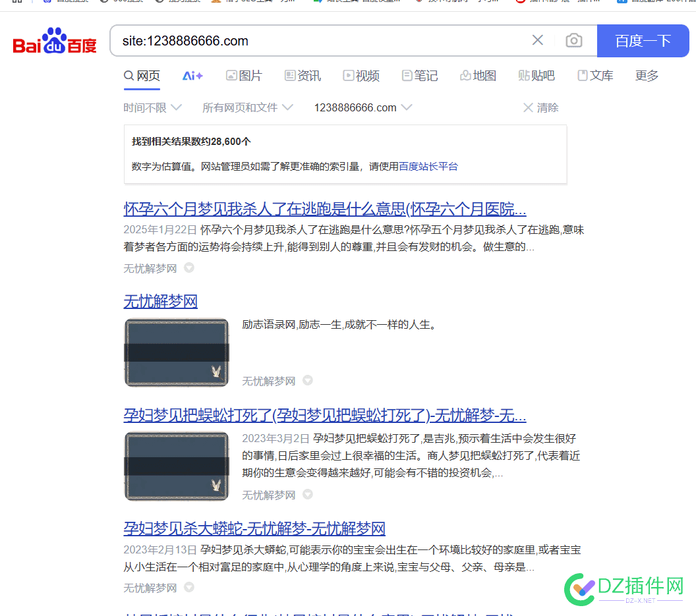Expand source arrow under 大蟒蛇 result

coord(189,587)
